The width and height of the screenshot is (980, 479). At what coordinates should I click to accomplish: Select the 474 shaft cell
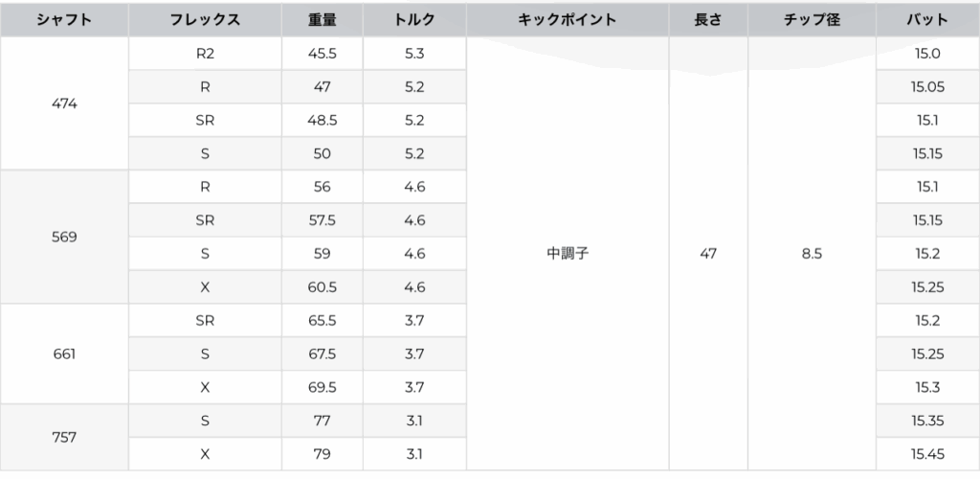click(x=64, y=103)
